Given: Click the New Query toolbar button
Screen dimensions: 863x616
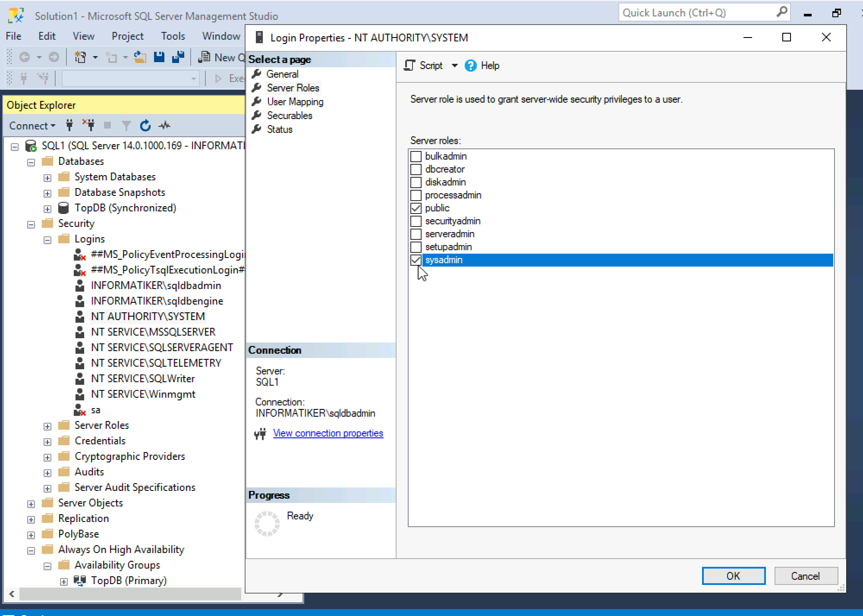Looking at the screenshot, I should pyautogui.click(x=221, y=57).
